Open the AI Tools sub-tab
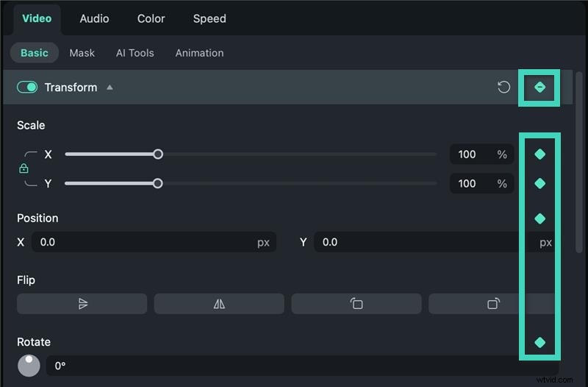 coord(135,53)
